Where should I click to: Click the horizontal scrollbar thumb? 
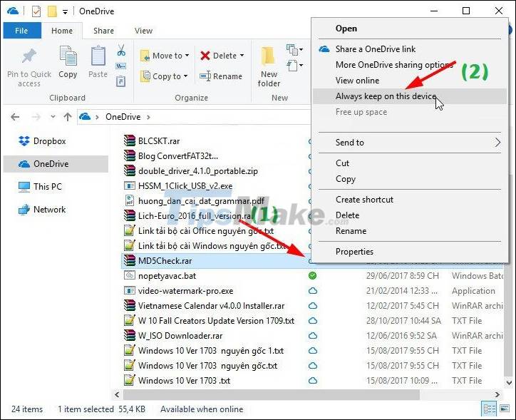click(271, 394)
